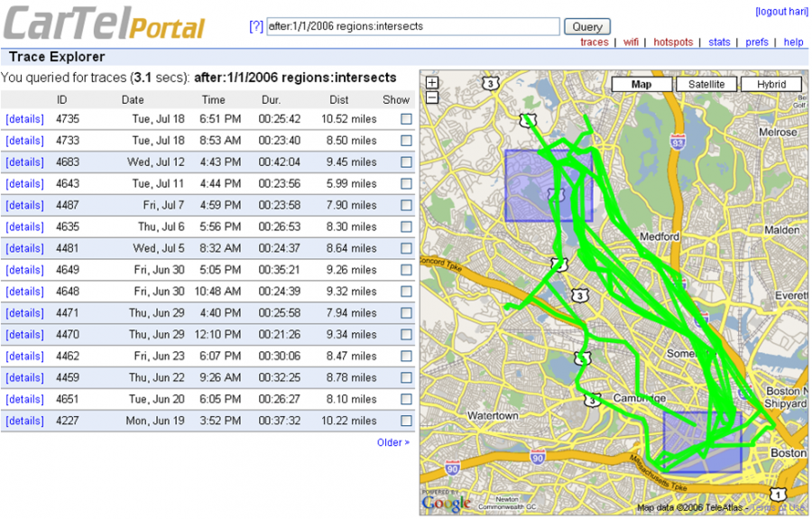This screenshot has width=812, height=519.
Task: Open details for trace 4227
Action: [x=25, y=421]
